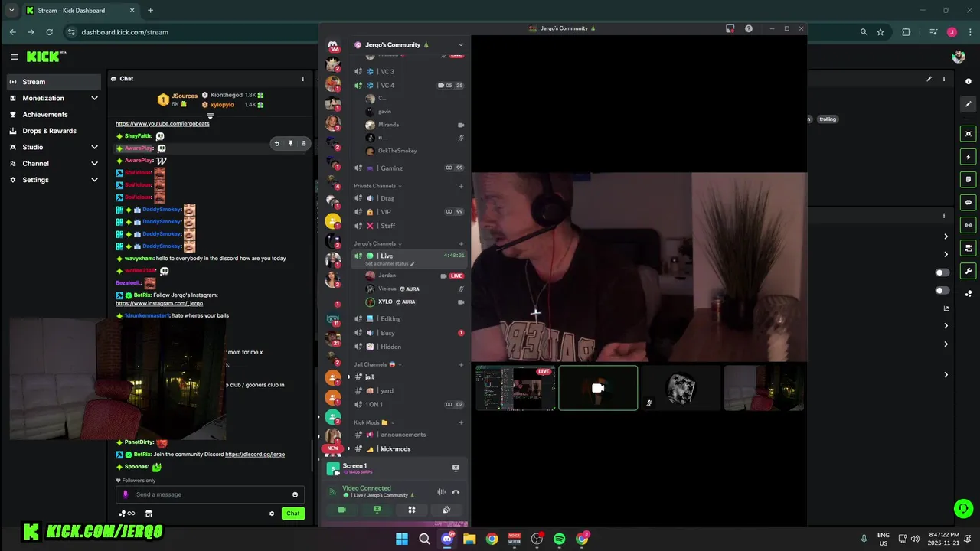
Task: Disconnect from Discord voice call
Action: [x=456, y=492]
